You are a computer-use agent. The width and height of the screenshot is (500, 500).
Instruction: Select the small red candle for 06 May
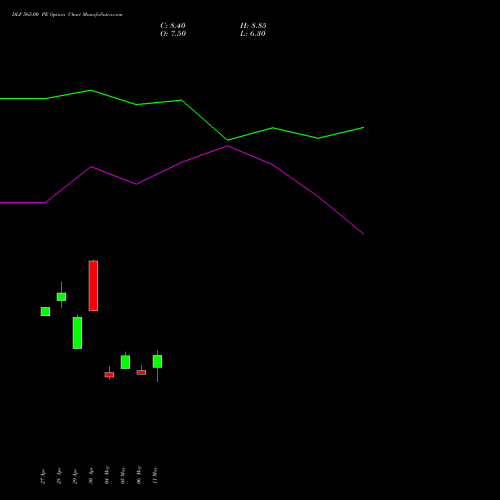pos(141,372)
